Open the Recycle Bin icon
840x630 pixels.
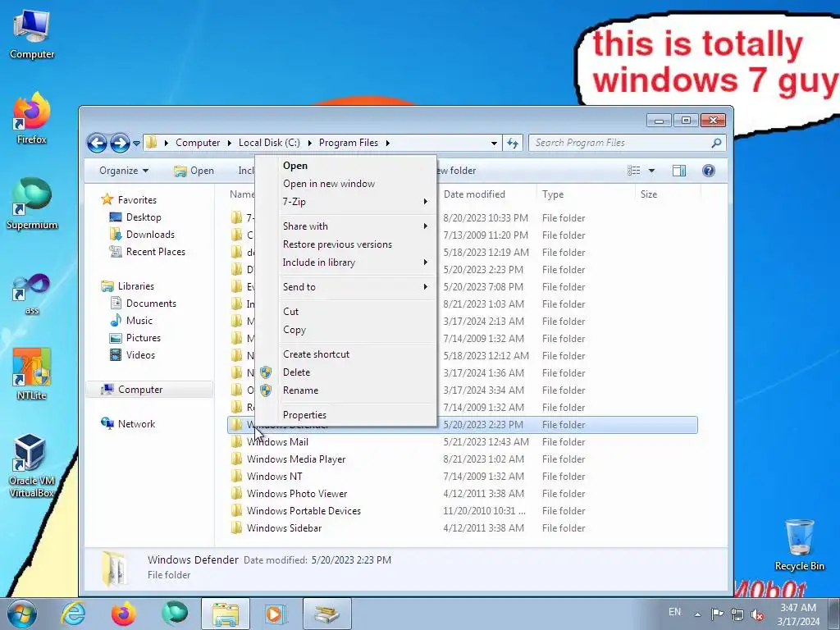point(799,545)
